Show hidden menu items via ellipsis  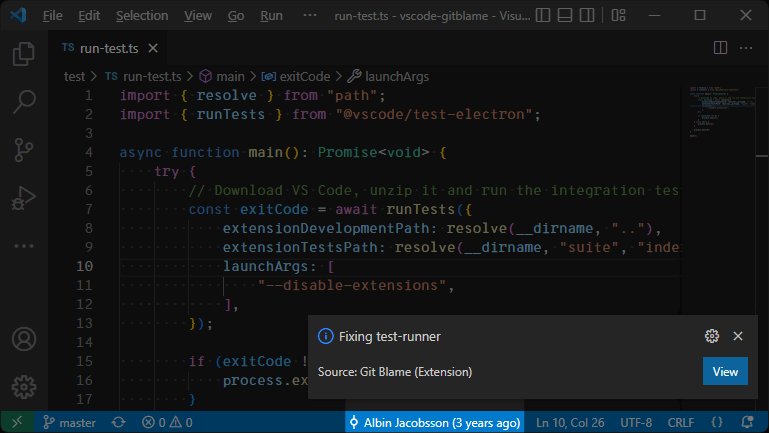(309, 16)
